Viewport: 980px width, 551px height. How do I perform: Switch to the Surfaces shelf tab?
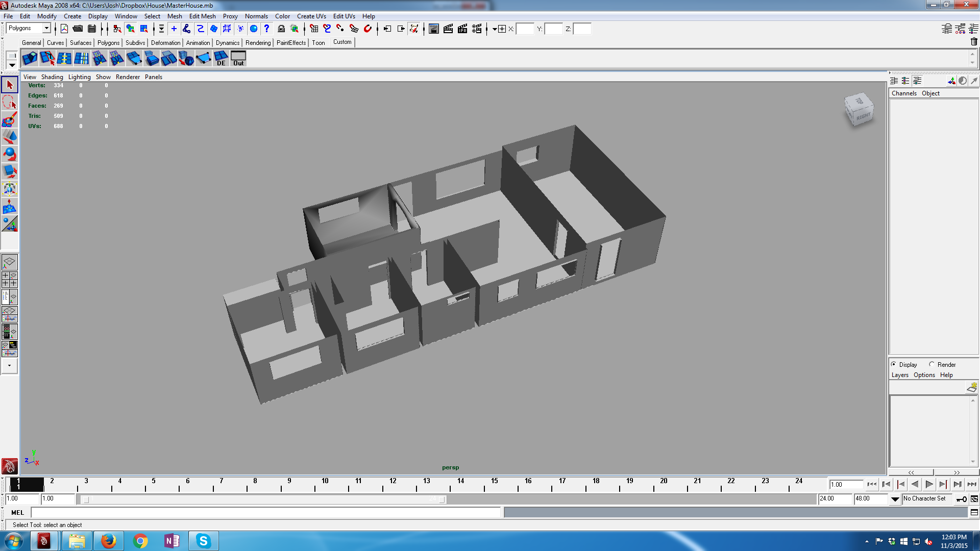[x=81, y=43]
